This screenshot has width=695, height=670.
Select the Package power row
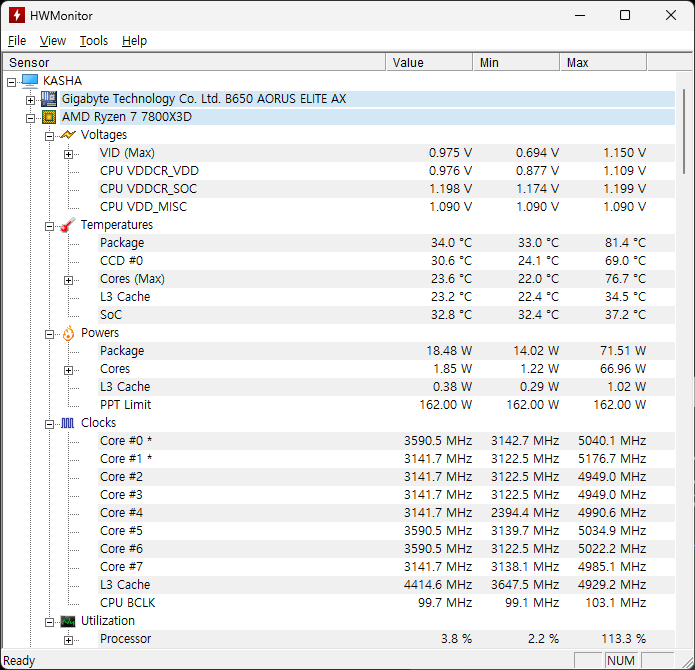tap(386, 351)
